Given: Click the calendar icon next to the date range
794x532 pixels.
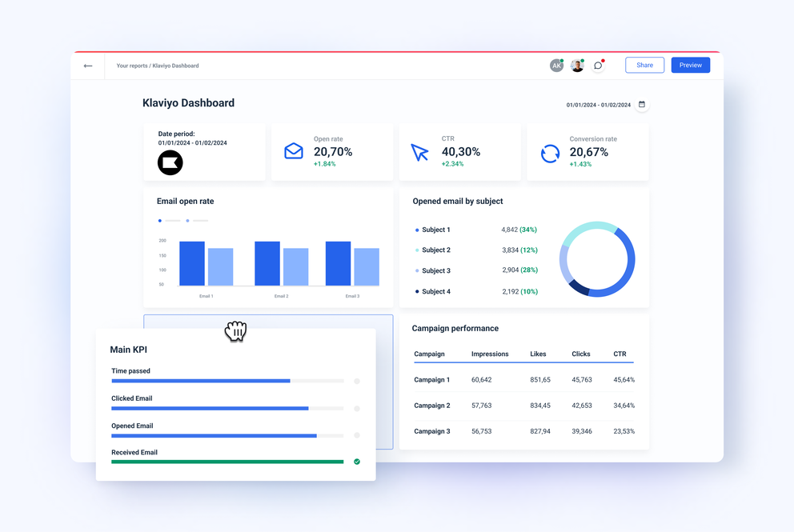Looking at the screenshot, I should (641, 104).
